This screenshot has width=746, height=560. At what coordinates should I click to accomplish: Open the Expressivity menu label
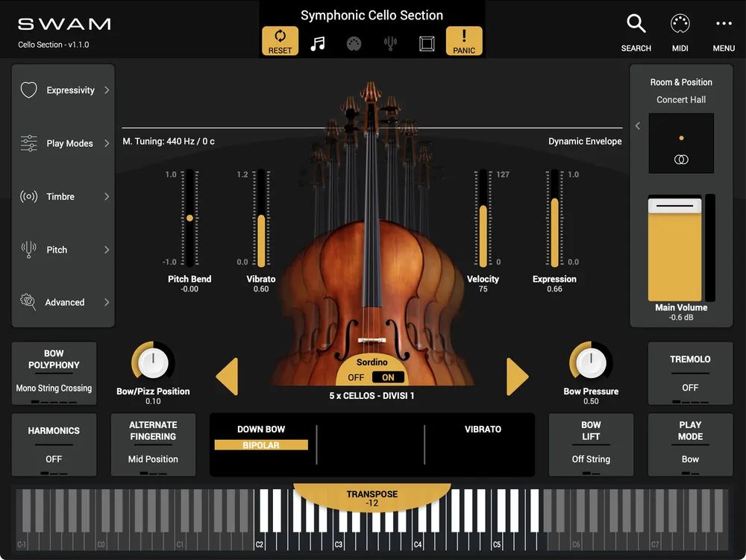click(70, 89)
